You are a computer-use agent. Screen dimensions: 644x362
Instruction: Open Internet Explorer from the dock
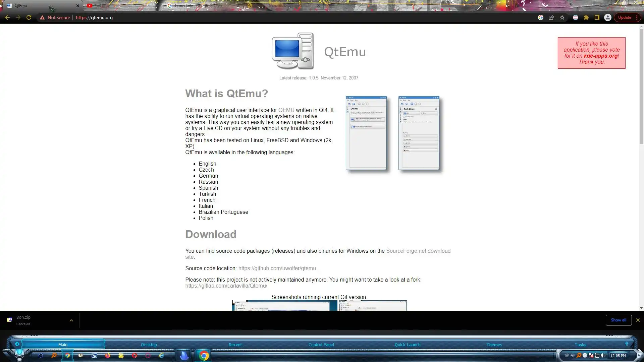point(161,355)
